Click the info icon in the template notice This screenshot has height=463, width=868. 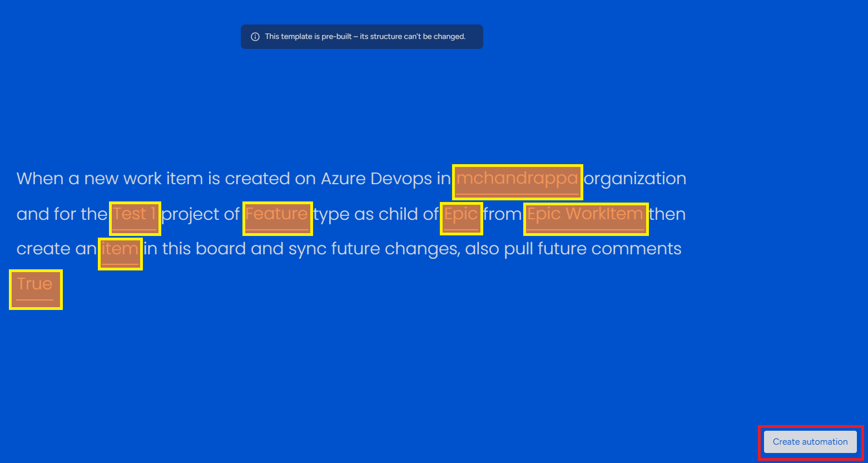point(255,37)
